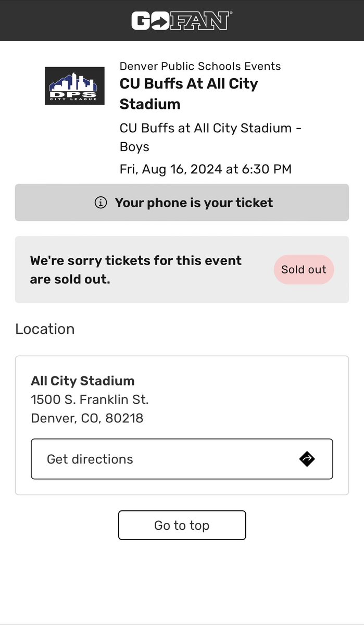This screenshot has width=364, height=625.
Task: Tap the All City Stadium venue name
Action: pos(83,381)
